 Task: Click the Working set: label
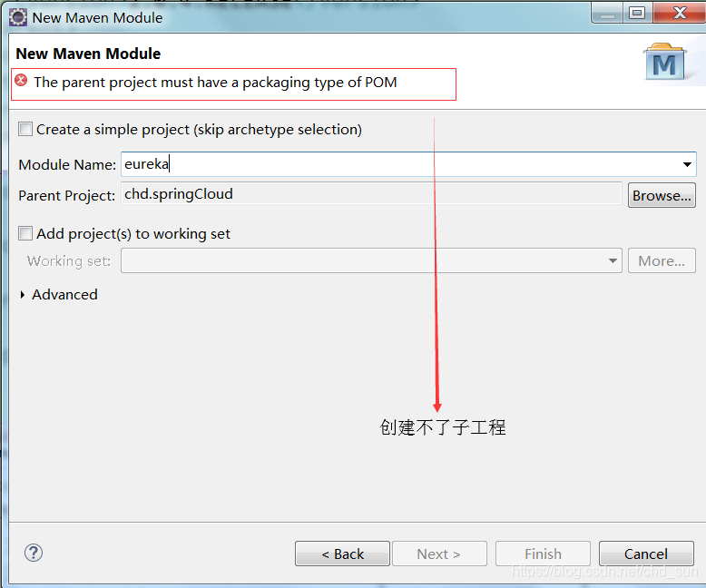[x=68, y=261]
